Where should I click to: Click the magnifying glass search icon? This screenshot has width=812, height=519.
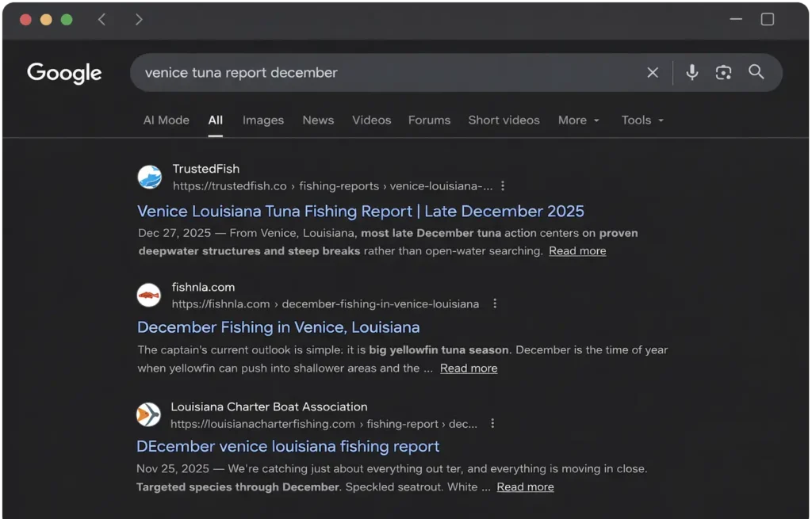pyautogui.click(x=756, y=73)
